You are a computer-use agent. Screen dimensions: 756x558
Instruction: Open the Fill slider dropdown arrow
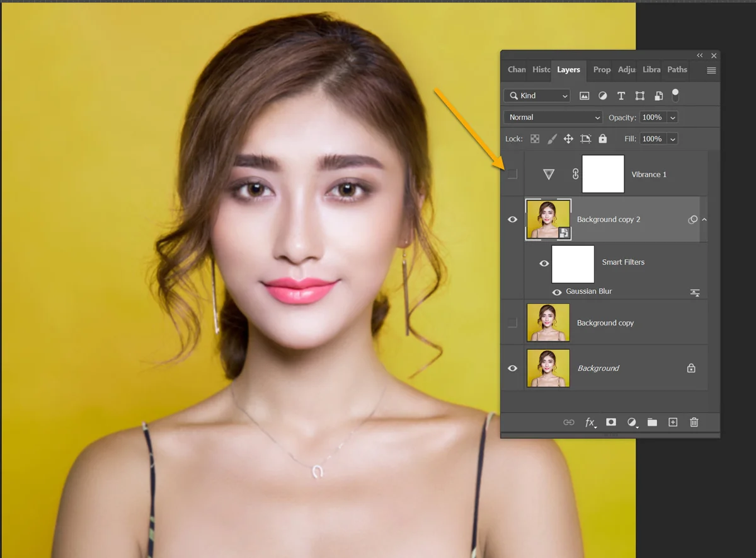pyautogui.click(x=672, y=139)
